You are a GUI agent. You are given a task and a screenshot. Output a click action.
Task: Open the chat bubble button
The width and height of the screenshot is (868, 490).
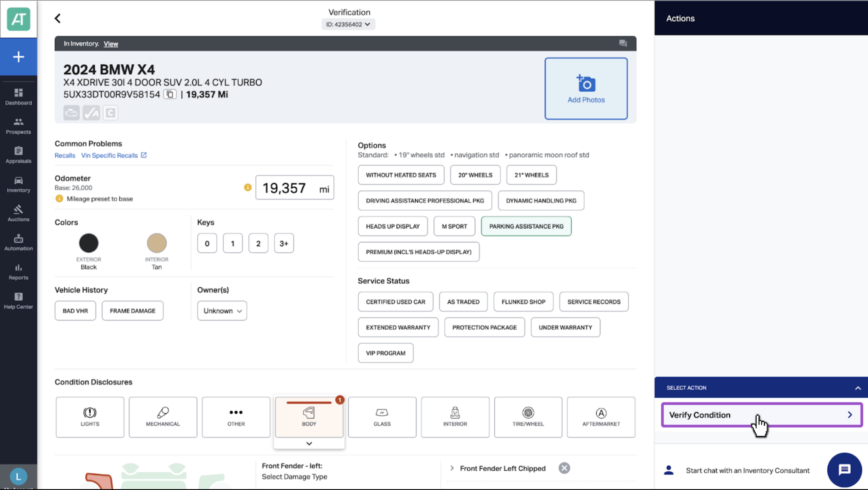844,470
